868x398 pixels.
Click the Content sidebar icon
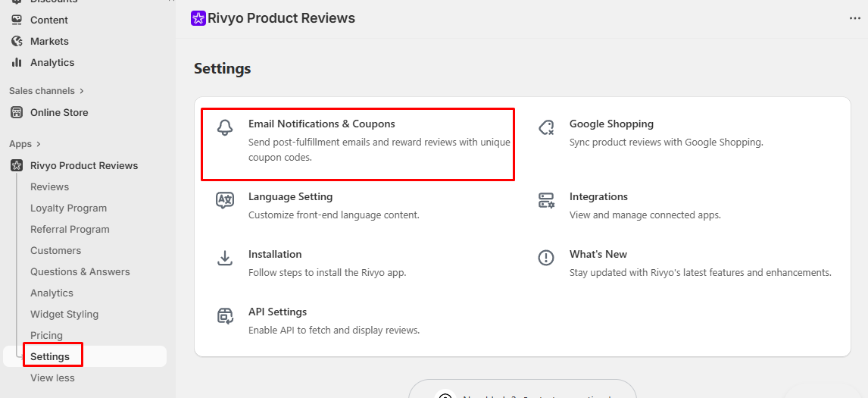point(17,20)
